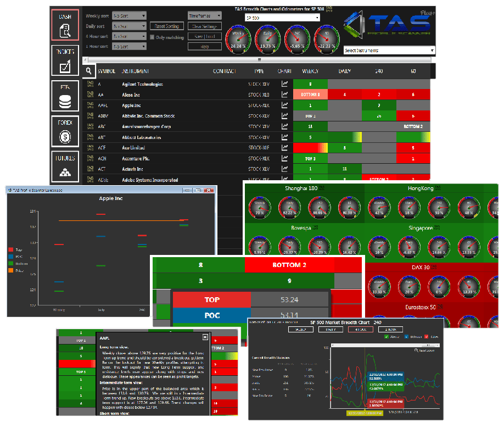Click the TOP 3 weekly cell for Accenture
The width and height of the screenshot is (504, 428).
310,159
